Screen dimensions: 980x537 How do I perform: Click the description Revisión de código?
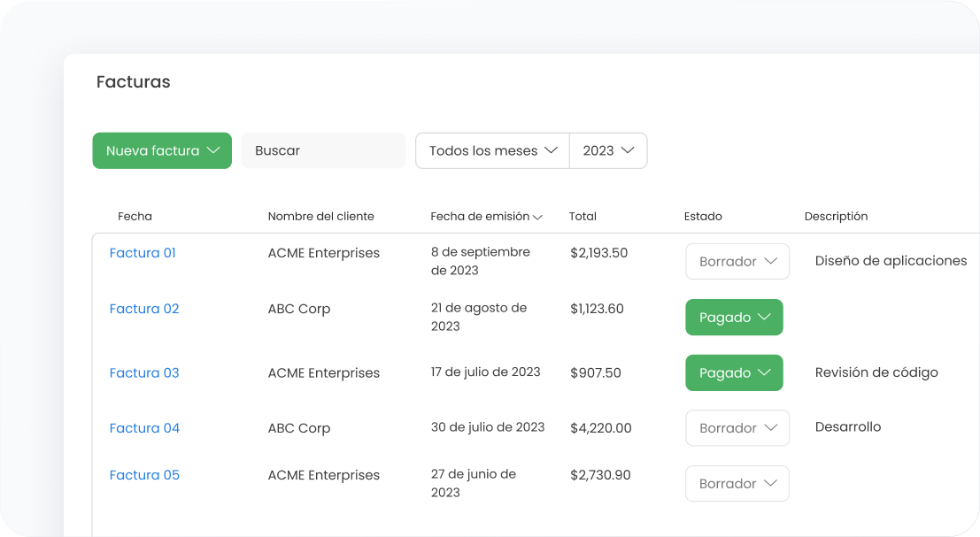tap(876, 372)
